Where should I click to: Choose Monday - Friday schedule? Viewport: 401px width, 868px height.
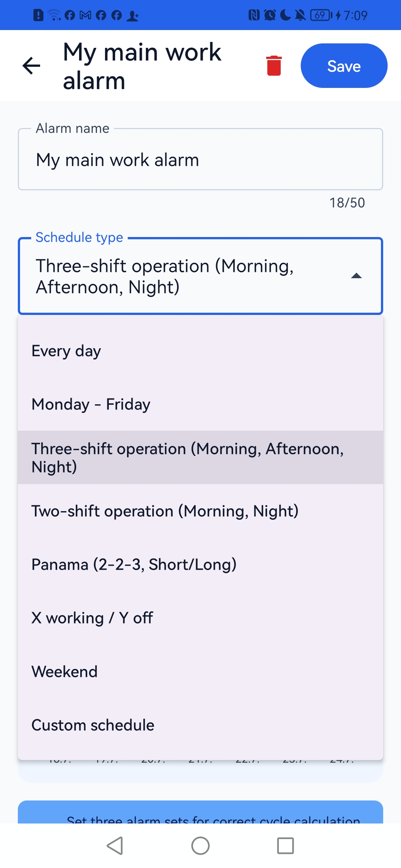200,404
